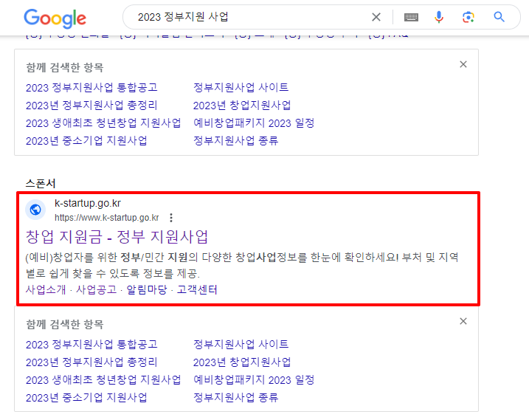Click the k-startup globe favicon

(x=35, y=210)
